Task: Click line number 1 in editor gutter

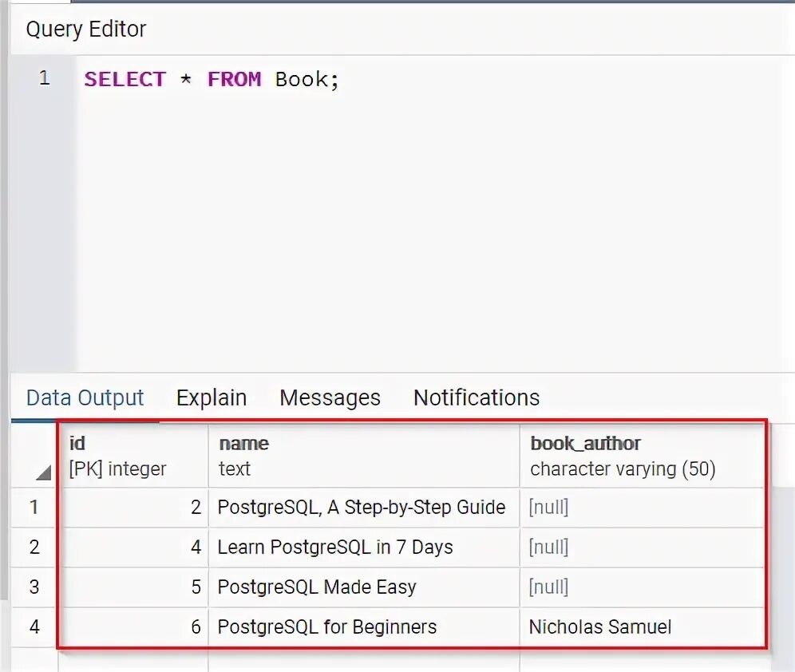Action: coord(44,79)
